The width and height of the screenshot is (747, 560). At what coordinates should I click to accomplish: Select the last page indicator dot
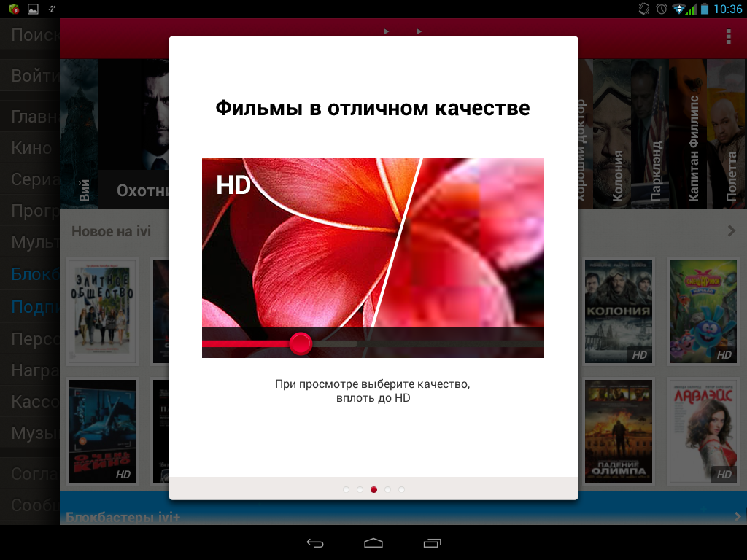401,490
